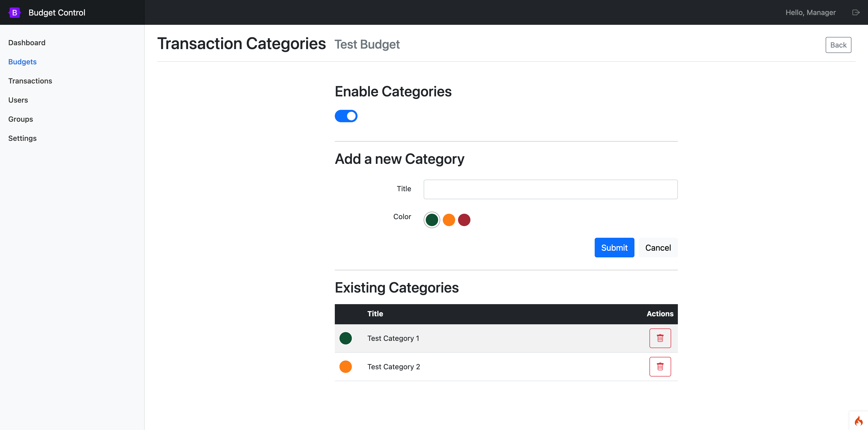The image size is (868, 430).
Task: Open Groups in the sidebar
Action: (x=20, y=119)
